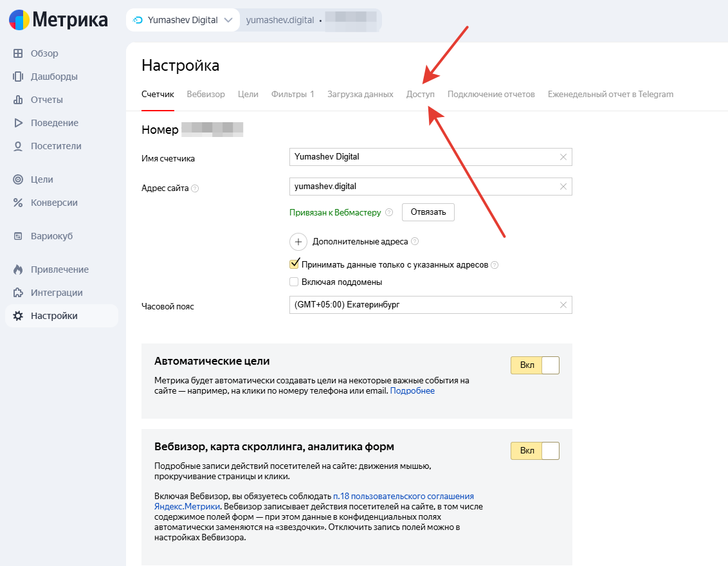Image resolution: width=728 pixels, height=566 pixels.
Task: Click the Цели target icon in sidebar
Action: (18, 179)
